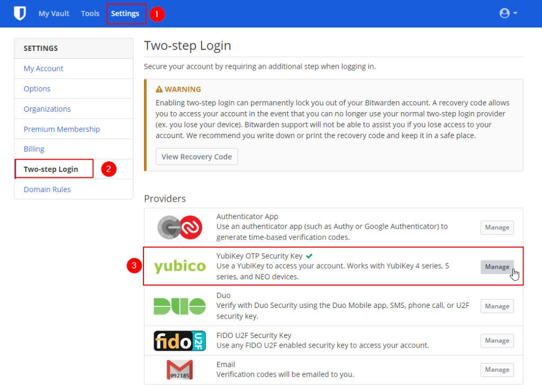Select Domain Rules in the sidebar
The height and width of the screenshot is (392, 542).
(47, 189)
